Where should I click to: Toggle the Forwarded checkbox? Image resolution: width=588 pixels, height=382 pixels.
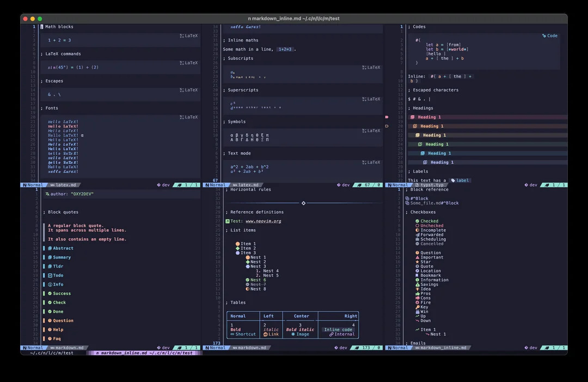pos(417,235)
